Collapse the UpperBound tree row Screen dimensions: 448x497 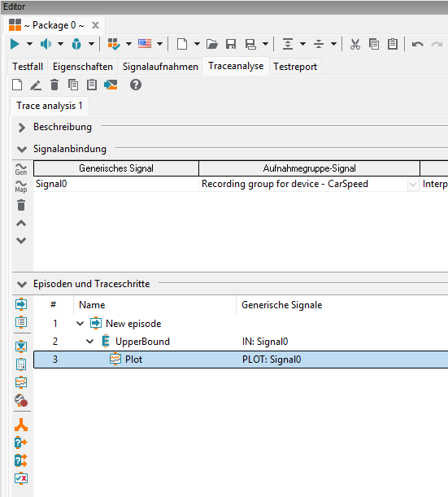(x=90, y=342)
